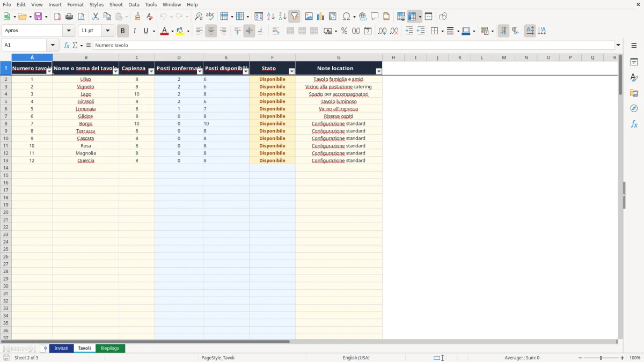Open filter dropdown for Note location
644x362 pixels.
pyautogui.click(x=379, y=71)
